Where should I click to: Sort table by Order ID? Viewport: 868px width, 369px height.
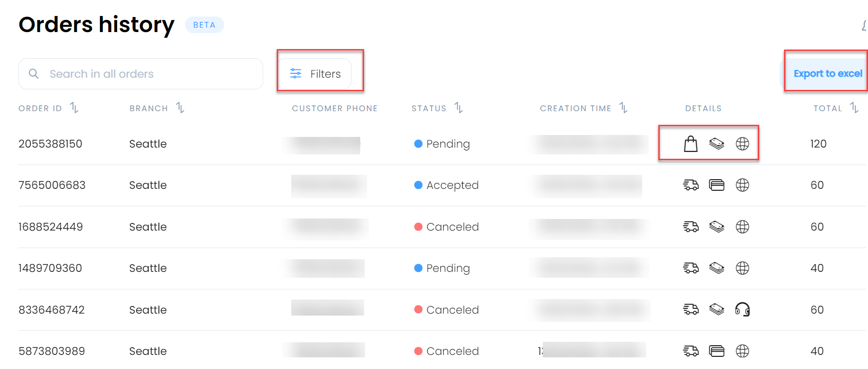74,107
